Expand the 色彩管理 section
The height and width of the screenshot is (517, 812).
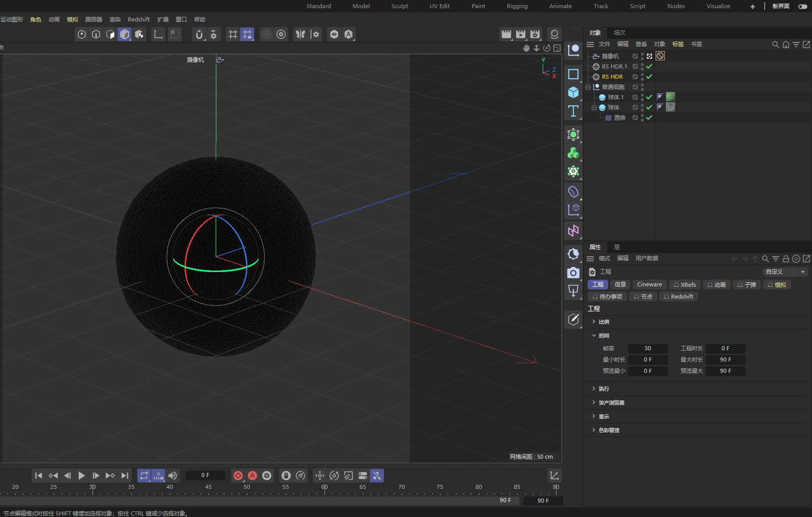(594, 430)
